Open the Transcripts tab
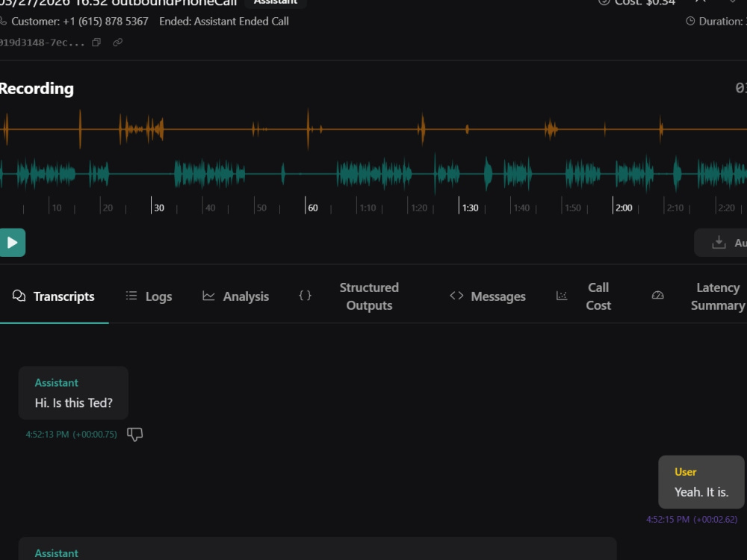 pyautogui.click(x=54, y=296)
